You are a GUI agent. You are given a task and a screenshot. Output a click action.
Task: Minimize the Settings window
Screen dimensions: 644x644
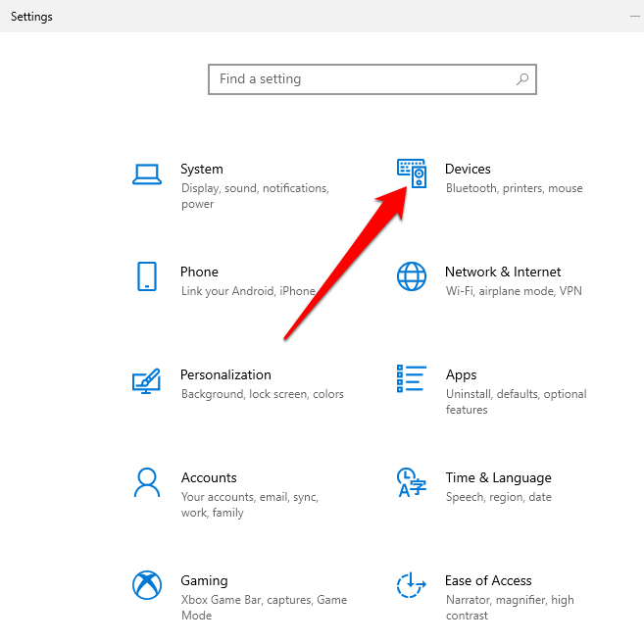point(635,17)
